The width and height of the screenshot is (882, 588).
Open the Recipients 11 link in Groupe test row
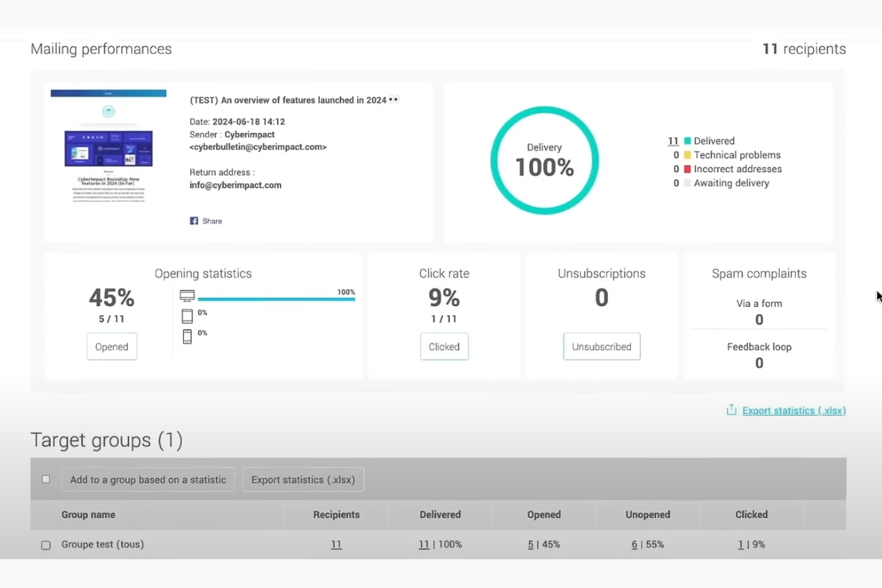click(x=336, y=545)
